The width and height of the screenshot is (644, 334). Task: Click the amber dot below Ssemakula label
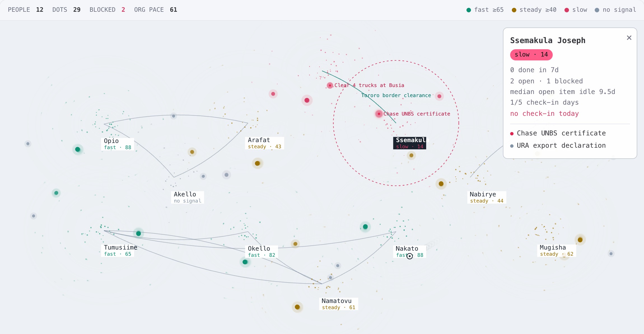pos(411,156)
